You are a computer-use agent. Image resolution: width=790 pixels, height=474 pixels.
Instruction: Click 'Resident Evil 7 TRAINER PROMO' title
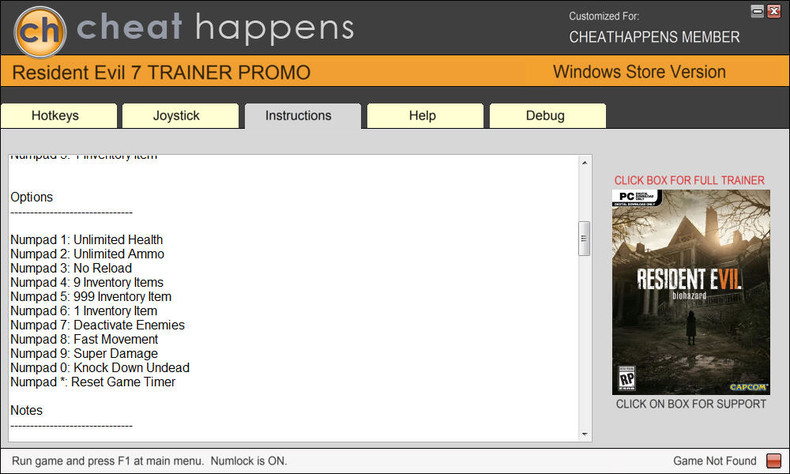pyautogui.click(x=161, y=73)
